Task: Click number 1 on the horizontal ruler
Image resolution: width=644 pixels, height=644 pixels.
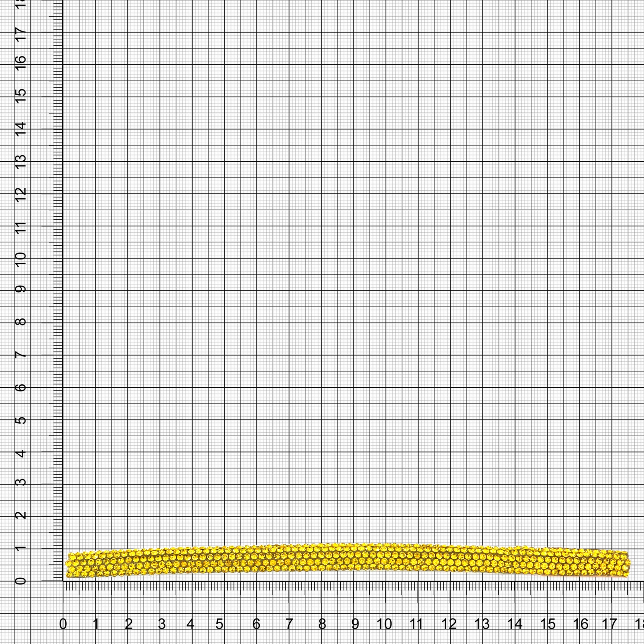Action: point(96,624)
